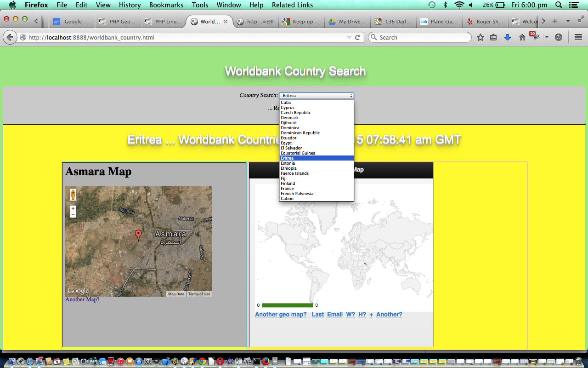Click the Email link under the geo map
The image size is (588, 368).
tap(335, 314)
